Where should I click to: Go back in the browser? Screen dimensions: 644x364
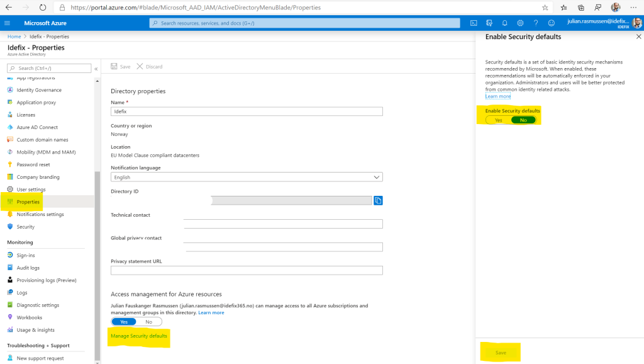coord(9,8)
